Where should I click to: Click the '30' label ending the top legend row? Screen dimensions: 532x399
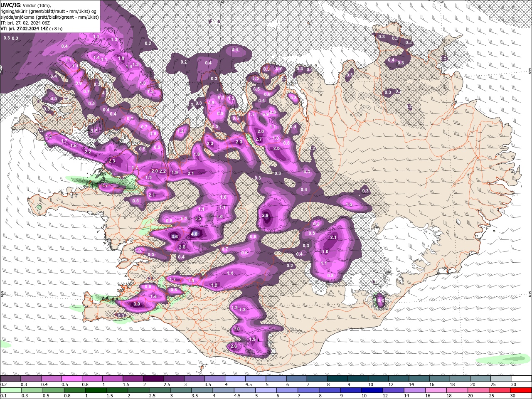(x=514, y=384)
